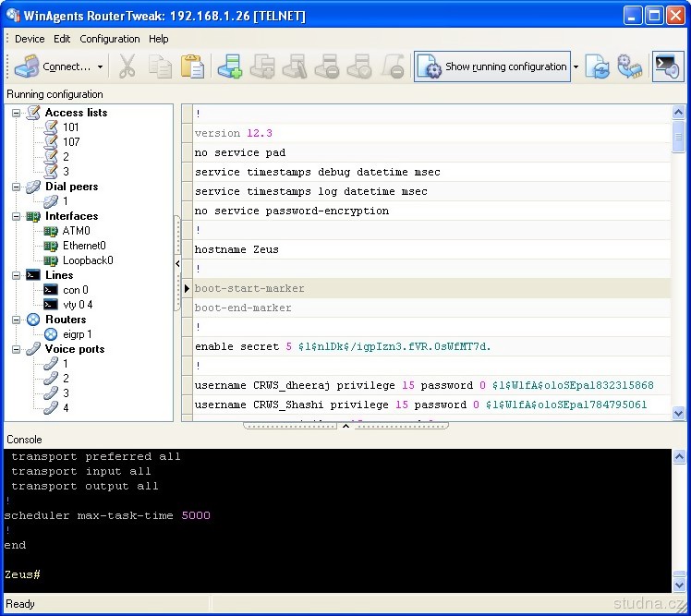Click the Cut scissors icon
This screenshot has width=691, height=616.
127,66
